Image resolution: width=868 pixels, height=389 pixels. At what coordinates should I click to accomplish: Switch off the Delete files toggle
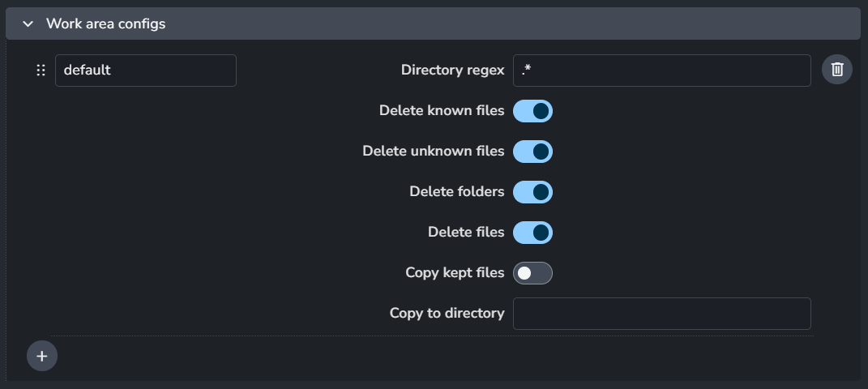[532, 233]
